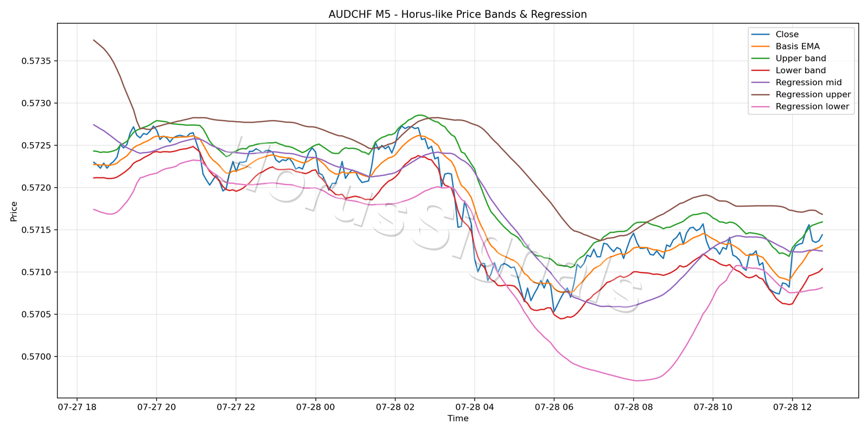Click the x-axis tick '07-28 12'
Image resolution: width=868 pixels, height=434 pixels.
(792, 407)
